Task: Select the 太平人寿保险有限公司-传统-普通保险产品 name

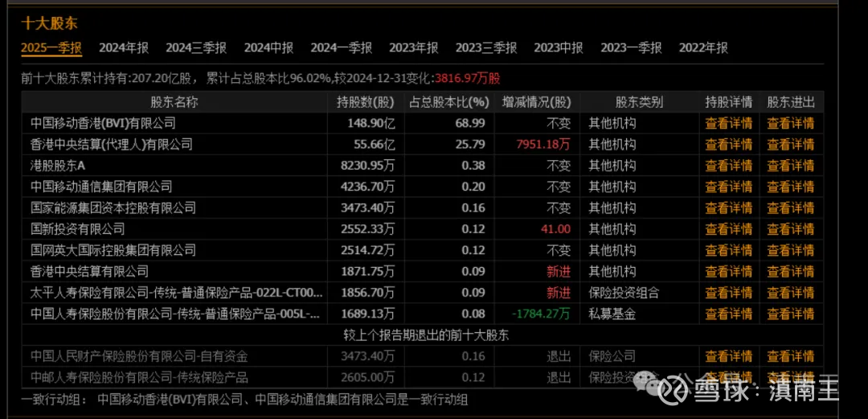Action: click(177, 293)
